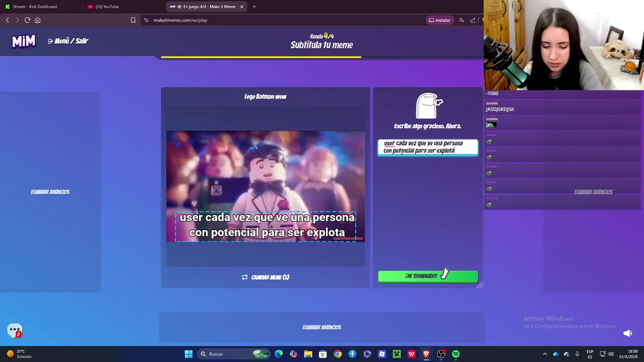644x362 pixels.
Task: Switch the ESP ES keyboard language
Action: click(x=590, y=354)
